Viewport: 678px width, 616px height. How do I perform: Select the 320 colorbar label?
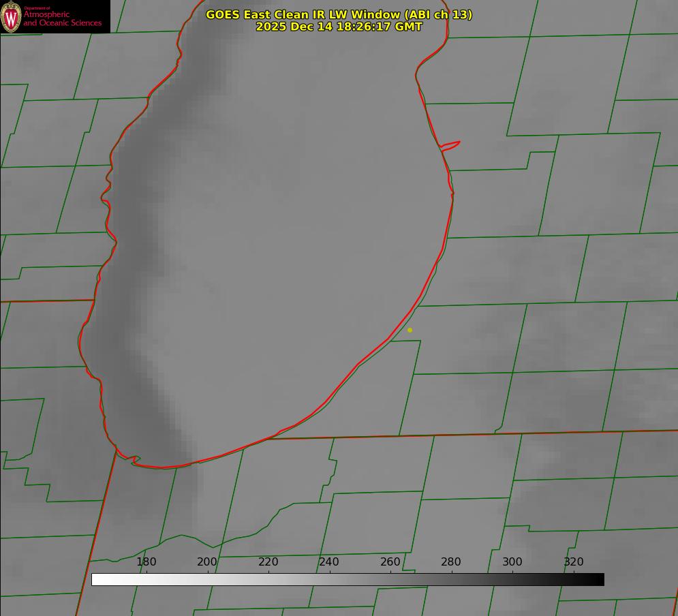click(x=574, y=562)
